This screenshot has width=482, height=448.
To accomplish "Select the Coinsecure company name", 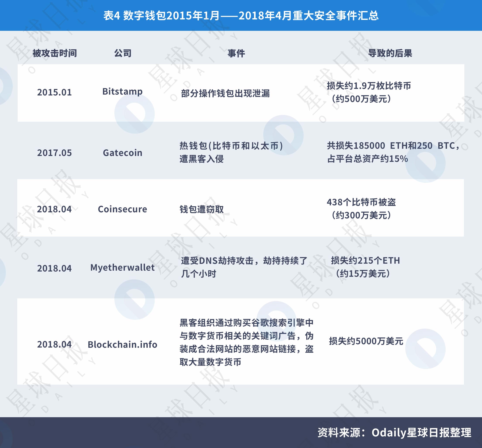I will (x=122, y=209).
